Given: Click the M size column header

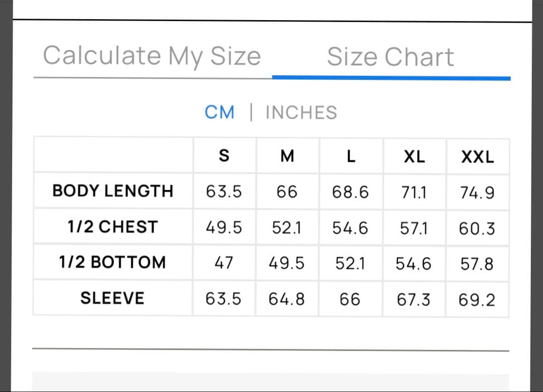Looking at the screenshot, I should (287, 156).
